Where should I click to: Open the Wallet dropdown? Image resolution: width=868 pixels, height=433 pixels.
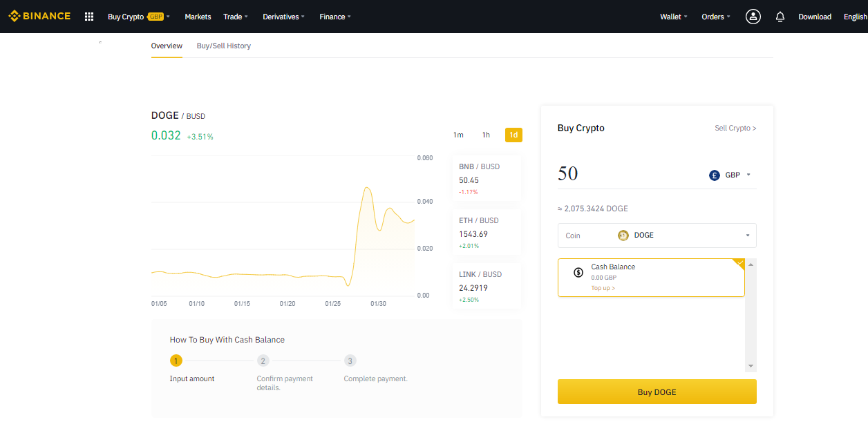pos(674,17)
